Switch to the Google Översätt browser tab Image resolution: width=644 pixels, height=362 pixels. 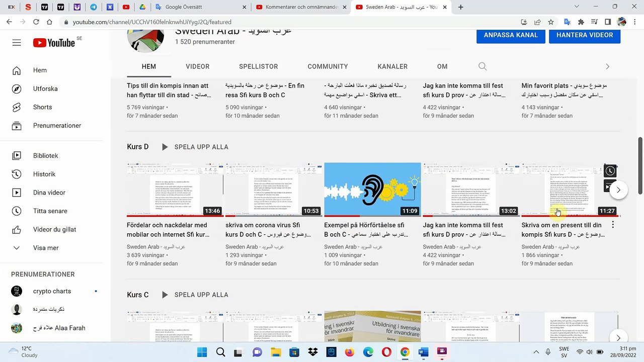point(200,7)
